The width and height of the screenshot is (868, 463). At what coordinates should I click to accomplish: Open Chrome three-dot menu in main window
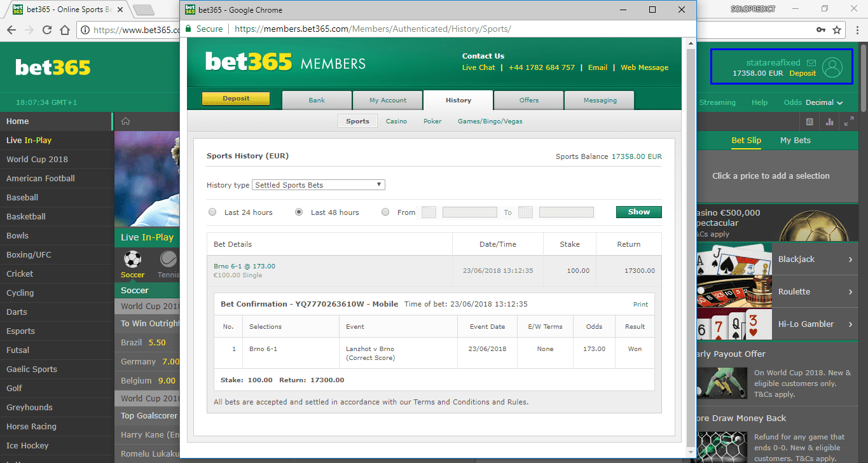tap(856, 30)
